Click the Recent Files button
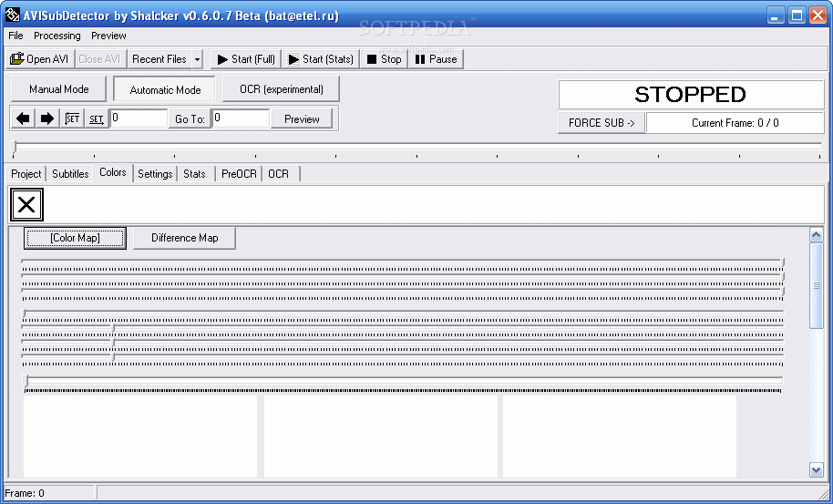833x504 pixels. [159, 59]
